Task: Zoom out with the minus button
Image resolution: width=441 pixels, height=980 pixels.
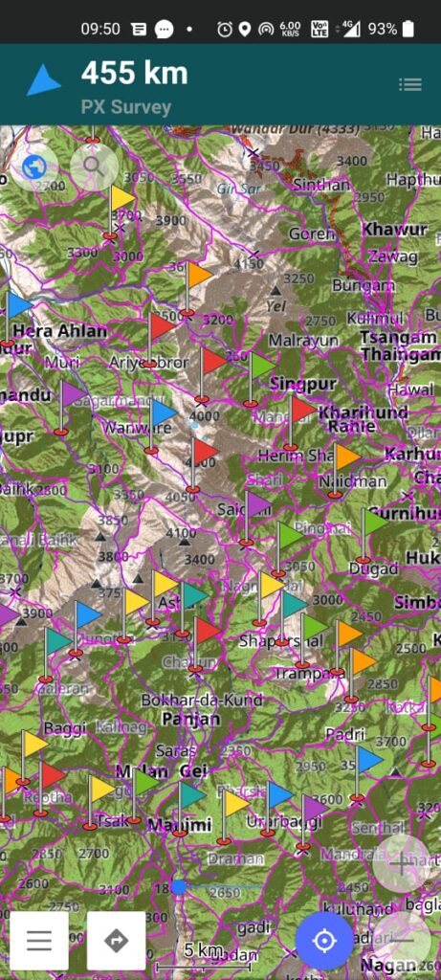Action: tap(403, 939)
